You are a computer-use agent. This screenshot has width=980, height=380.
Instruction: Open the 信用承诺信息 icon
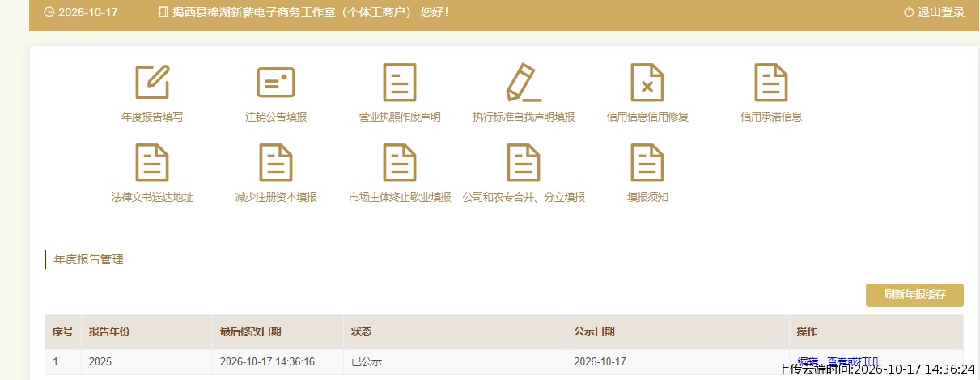coord(771,82)
